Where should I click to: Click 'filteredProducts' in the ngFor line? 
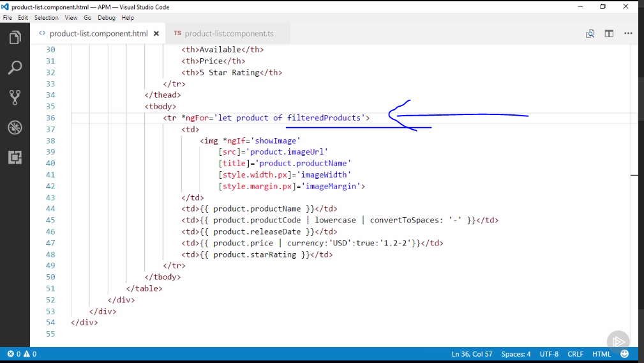click(x=324, y=118)
